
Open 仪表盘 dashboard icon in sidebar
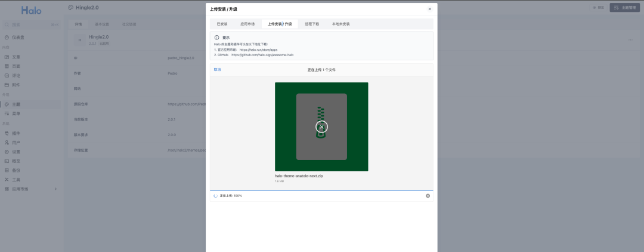pos(7,38)
